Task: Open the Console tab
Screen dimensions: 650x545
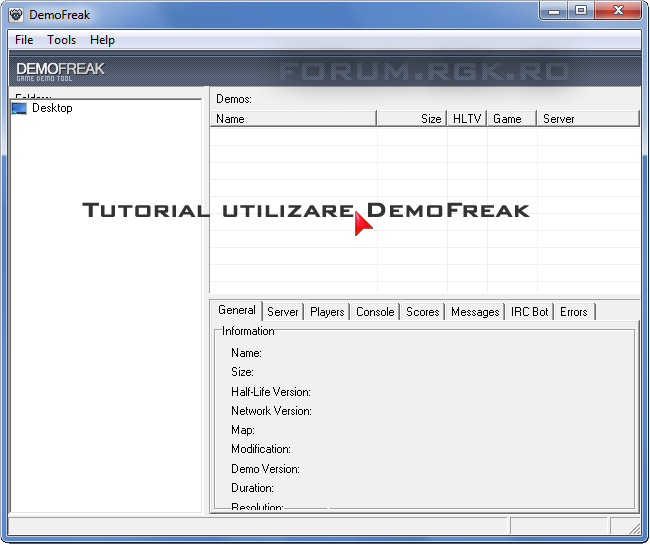Action: point(375,312)
